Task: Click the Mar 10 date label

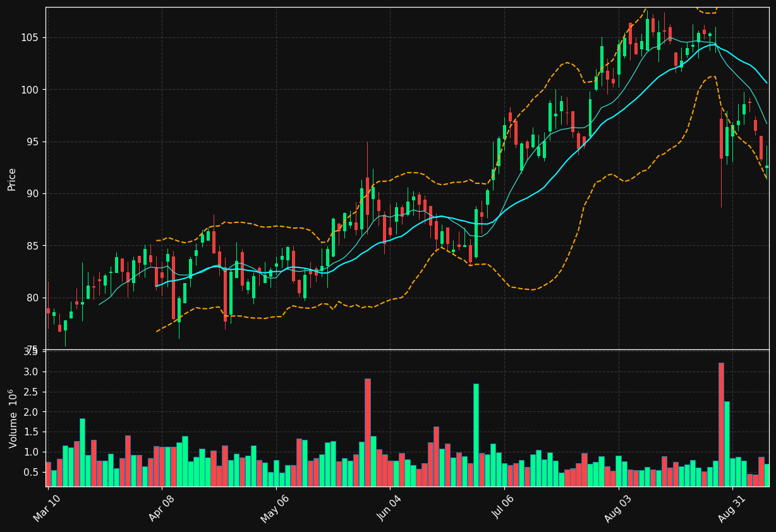Action: pos(47,507)
